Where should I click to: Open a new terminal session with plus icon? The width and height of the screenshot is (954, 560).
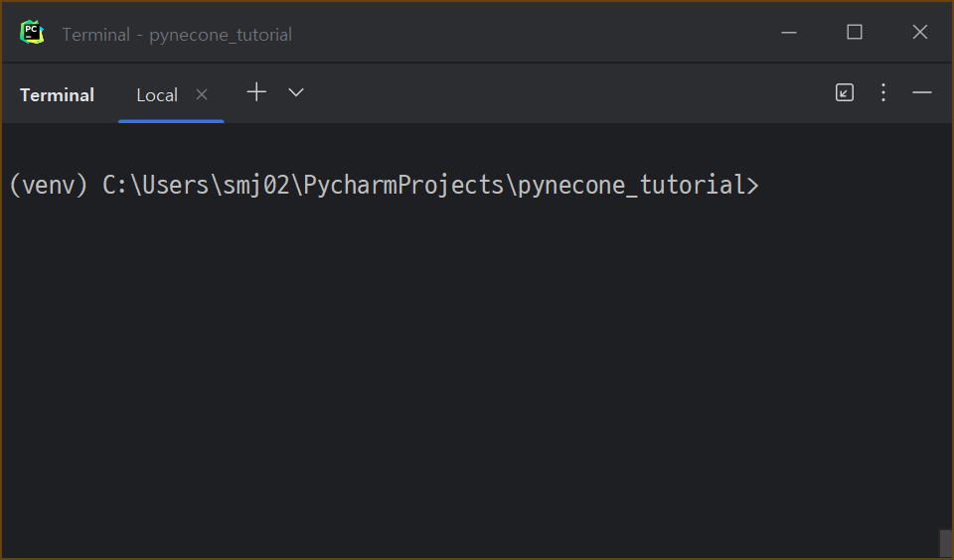(256, 92)
